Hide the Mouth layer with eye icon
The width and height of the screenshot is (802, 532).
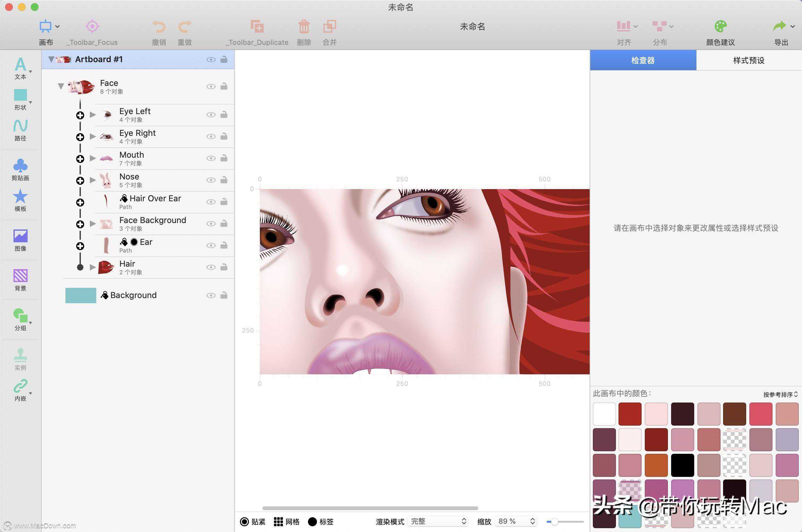[x=211, y=158]
